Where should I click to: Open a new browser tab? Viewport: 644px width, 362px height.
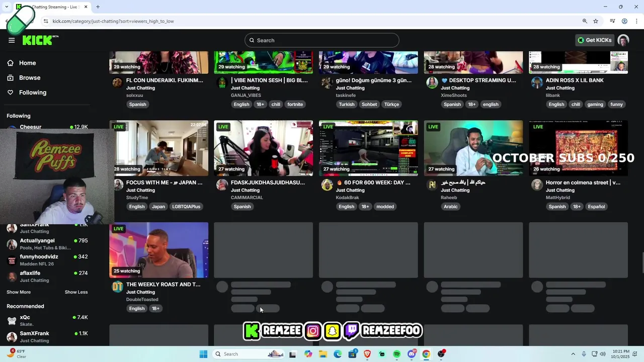coord(98,7)
